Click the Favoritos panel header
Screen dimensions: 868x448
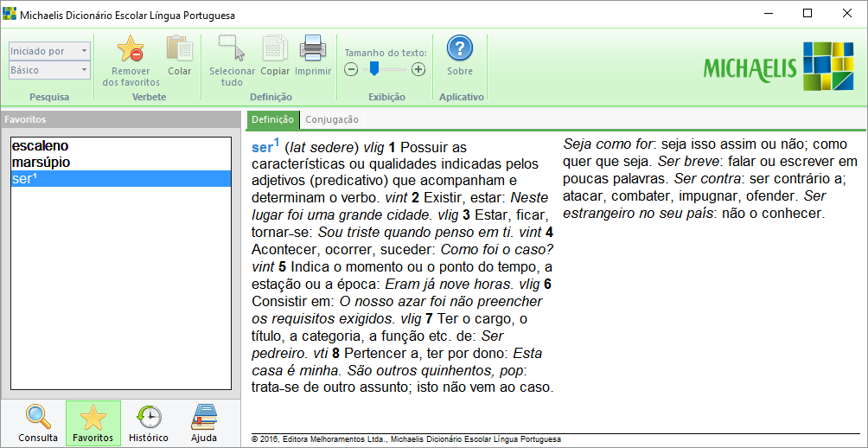pyautogui.click(x=121, y=119)
